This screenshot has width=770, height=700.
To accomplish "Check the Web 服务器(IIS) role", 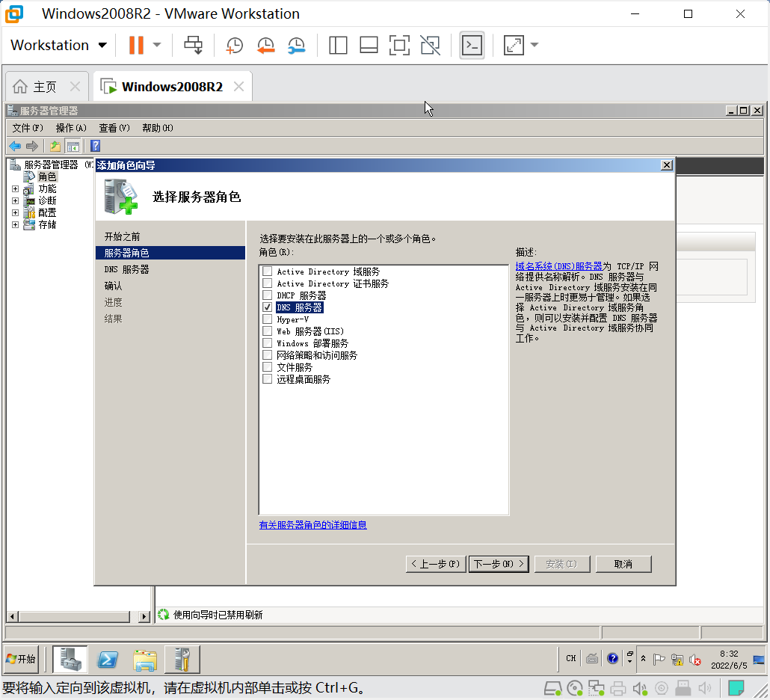I will point(267,331).
